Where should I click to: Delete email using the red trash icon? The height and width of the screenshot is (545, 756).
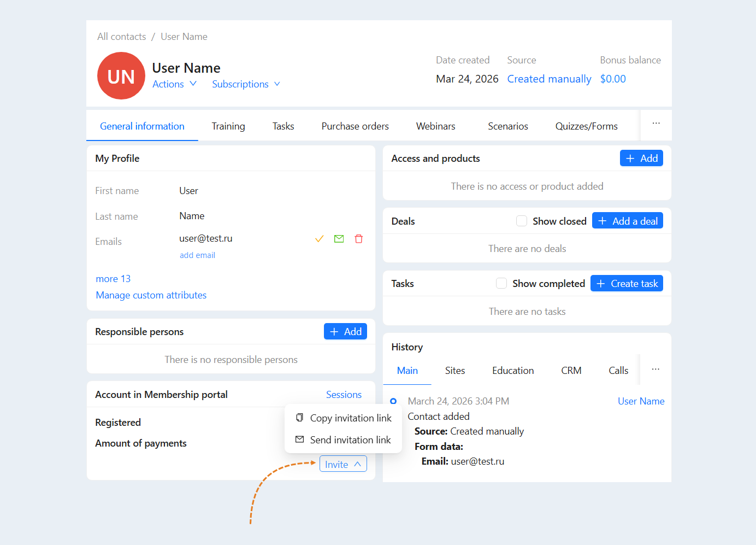[x=359, y=239]
